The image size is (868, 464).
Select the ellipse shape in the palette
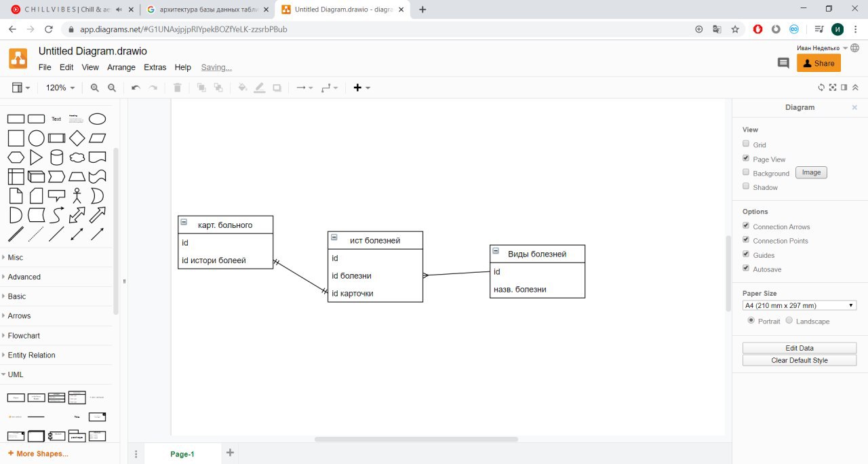(x=98, y=119)
